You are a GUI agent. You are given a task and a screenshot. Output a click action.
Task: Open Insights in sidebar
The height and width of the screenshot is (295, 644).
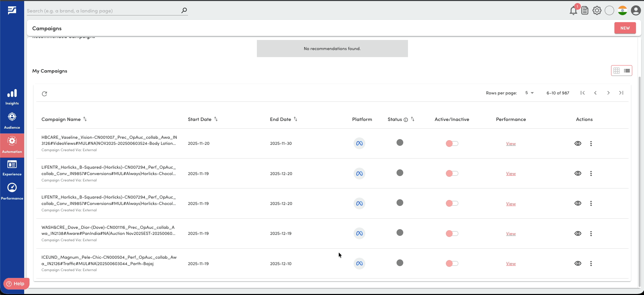point(12,97)
